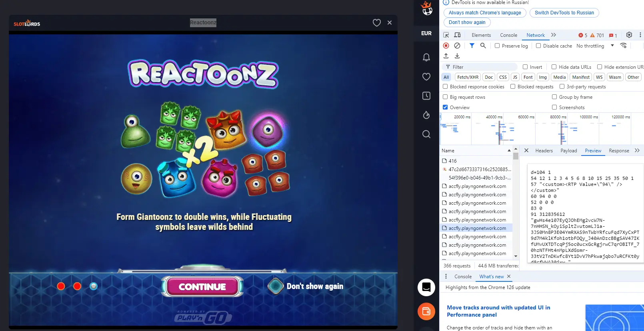This screenshot has width=644, height=331.
Task: Select second red intro page dot
Action: [x=77, y=286]
